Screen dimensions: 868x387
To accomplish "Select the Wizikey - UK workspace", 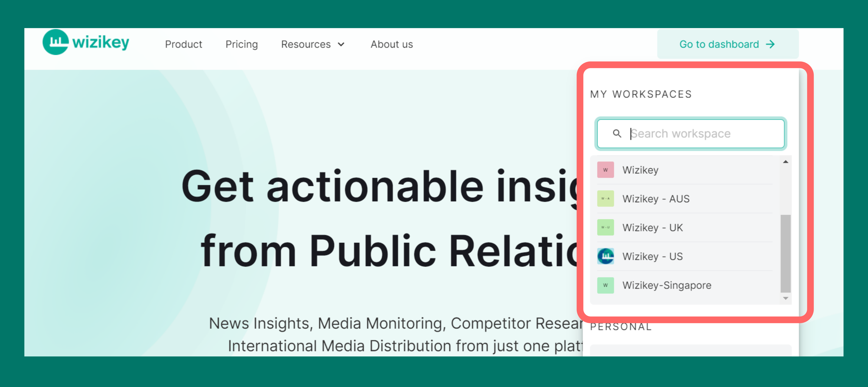I will coord(685,228).
